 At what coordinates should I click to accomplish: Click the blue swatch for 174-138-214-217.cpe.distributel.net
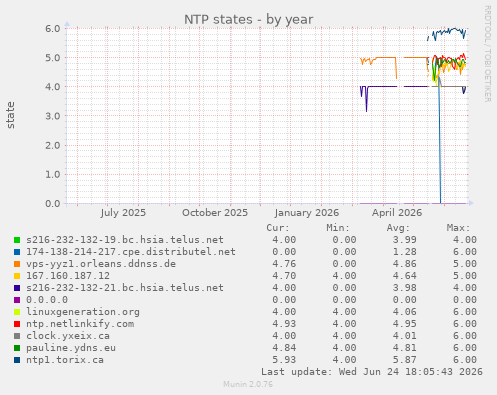pos(17,252)
